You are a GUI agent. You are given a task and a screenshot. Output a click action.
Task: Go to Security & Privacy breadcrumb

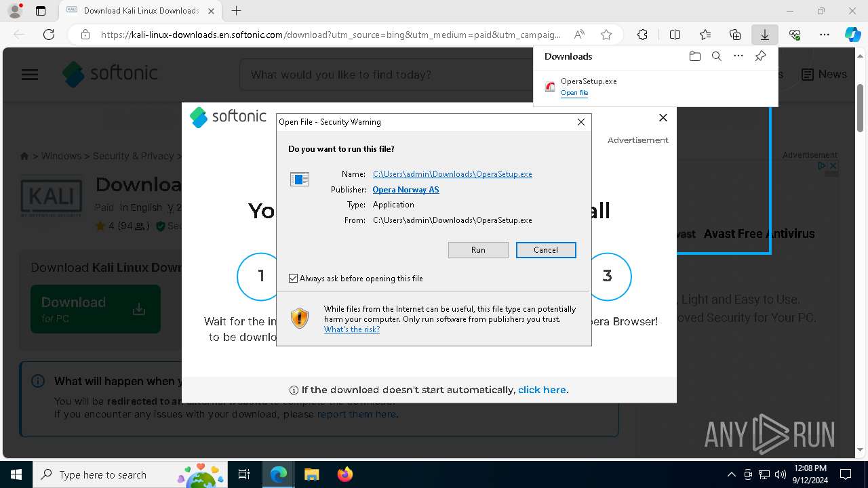point(134,156)
